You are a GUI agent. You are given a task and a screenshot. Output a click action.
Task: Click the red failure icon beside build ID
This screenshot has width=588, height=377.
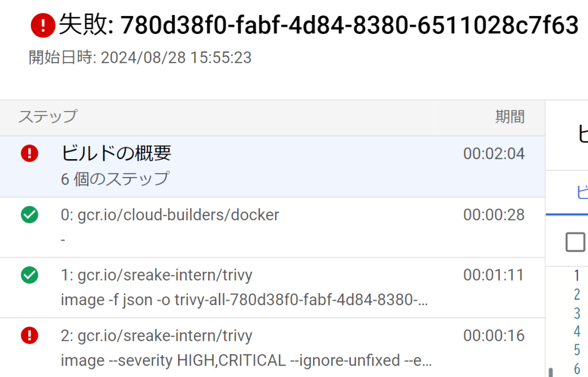(42, 24)
